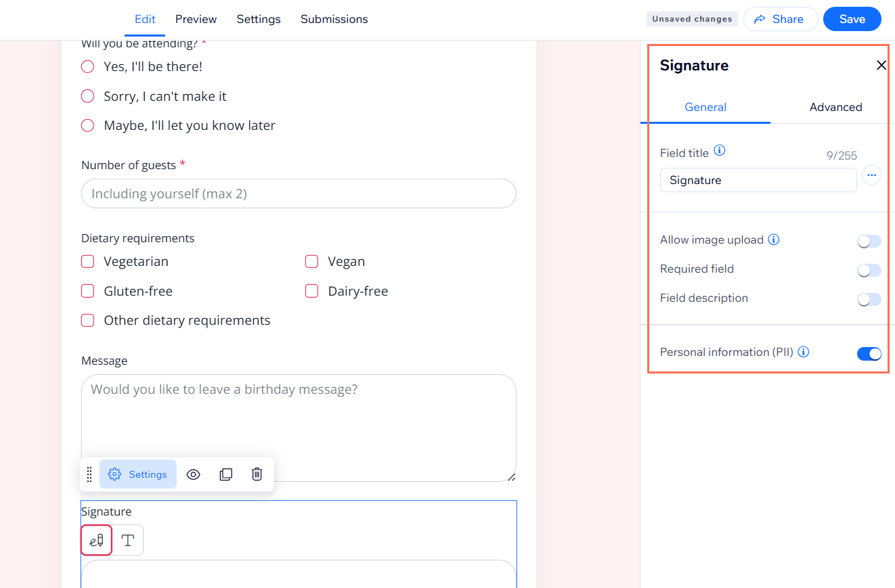This screenshot has height=588, width=895.
Task: Click the Share button
Action: pyautogui.click(x=780, y=19)
